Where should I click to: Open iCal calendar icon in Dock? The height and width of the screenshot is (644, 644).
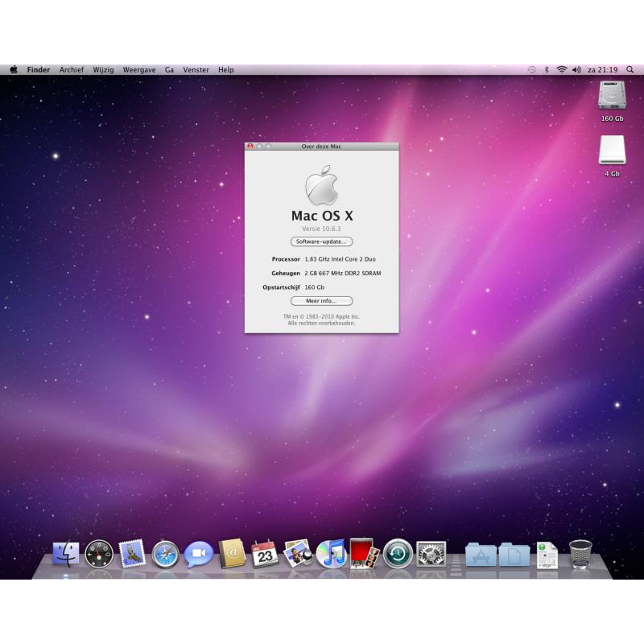(265, 554)
